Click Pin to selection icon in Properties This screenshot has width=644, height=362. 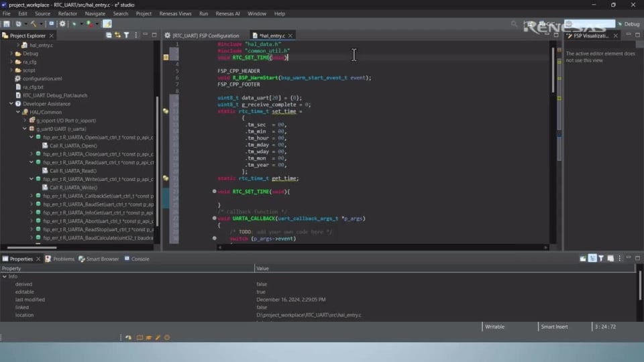coord(583,258)
